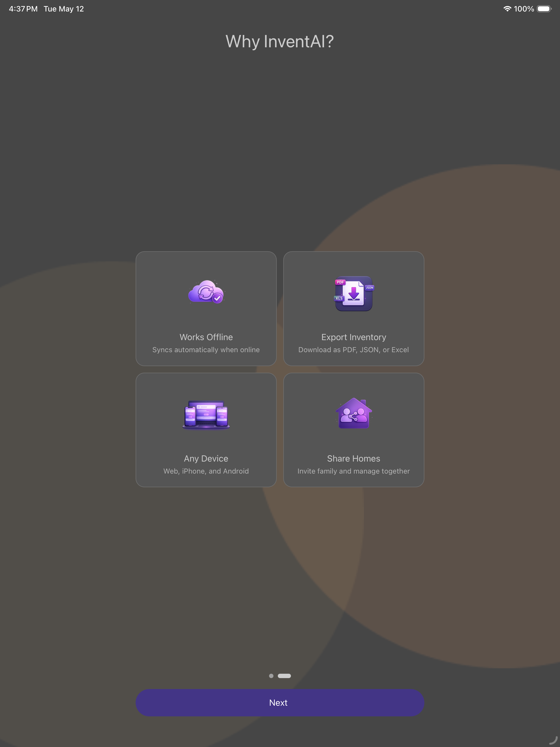
Task: Tap the Wi-Fi status icon
Action: (x=507, y=9)
